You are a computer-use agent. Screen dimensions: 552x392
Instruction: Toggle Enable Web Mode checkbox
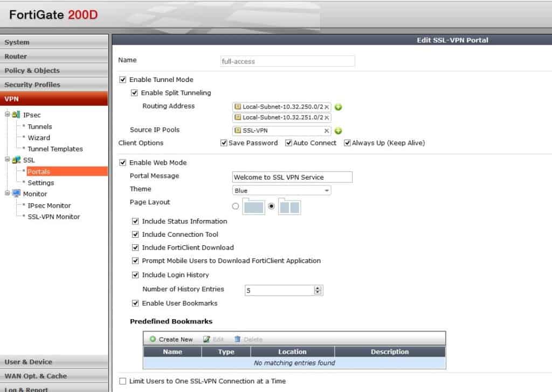[x=122, y=162]
